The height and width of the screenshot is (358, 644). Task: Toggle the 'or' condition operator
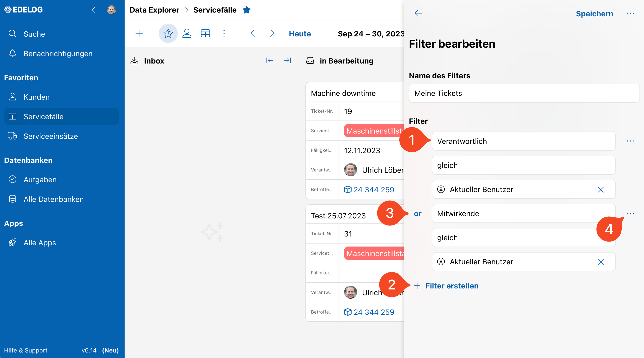(x=418, y=214)
